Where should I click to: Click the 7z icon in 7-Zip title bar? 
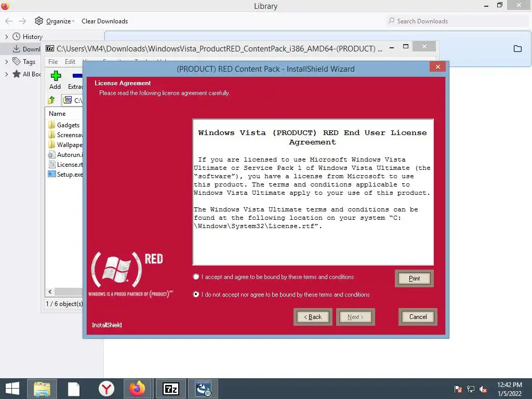(x=50, y=48)
